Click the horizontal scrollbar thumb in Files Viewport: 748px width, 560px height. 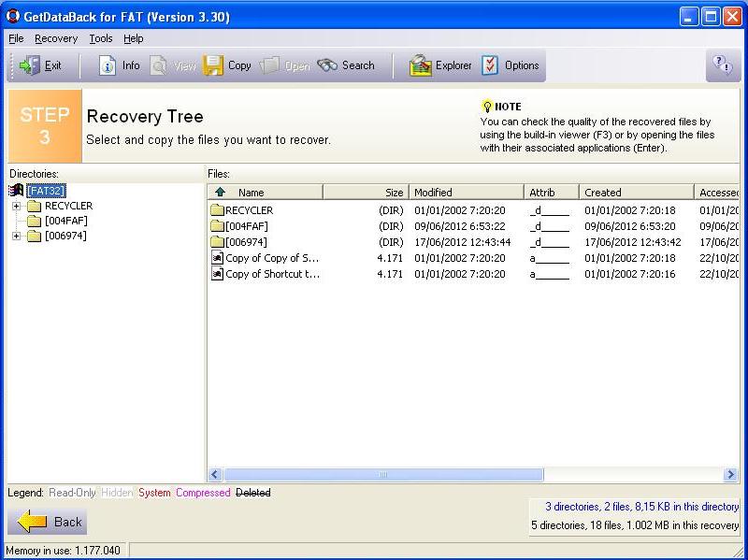click(x=383, y=474)
